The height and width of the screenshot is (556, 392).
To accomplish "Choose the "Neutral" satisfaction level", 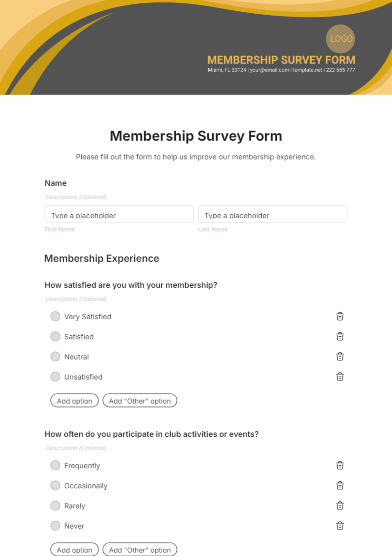I will coord(55,357).
